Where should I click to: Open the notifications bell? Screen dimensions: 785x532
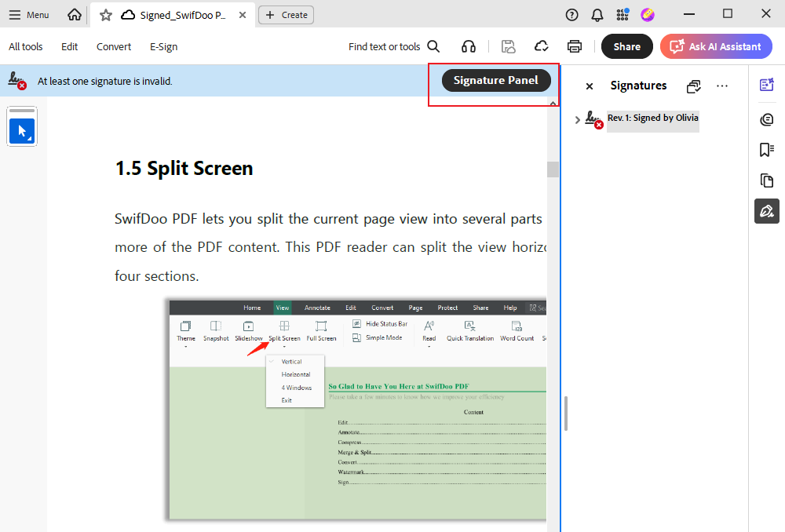click(x=597, y=15)
